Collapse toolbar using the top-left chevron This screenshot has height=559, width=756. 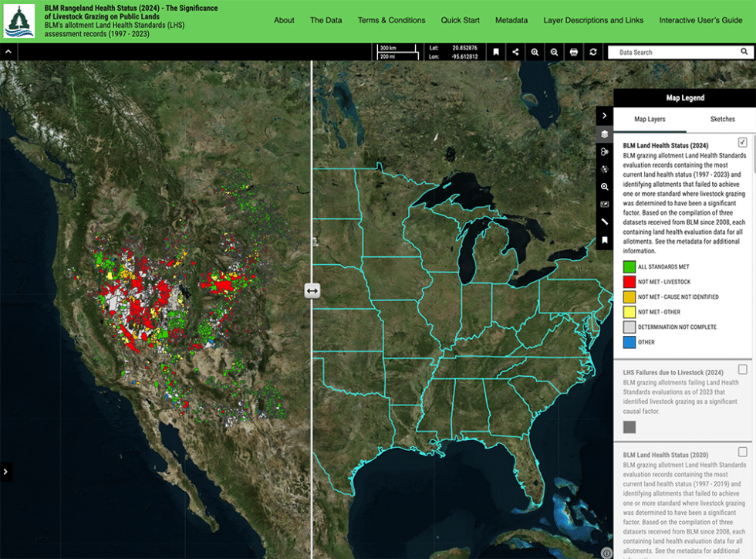point(8,52)
